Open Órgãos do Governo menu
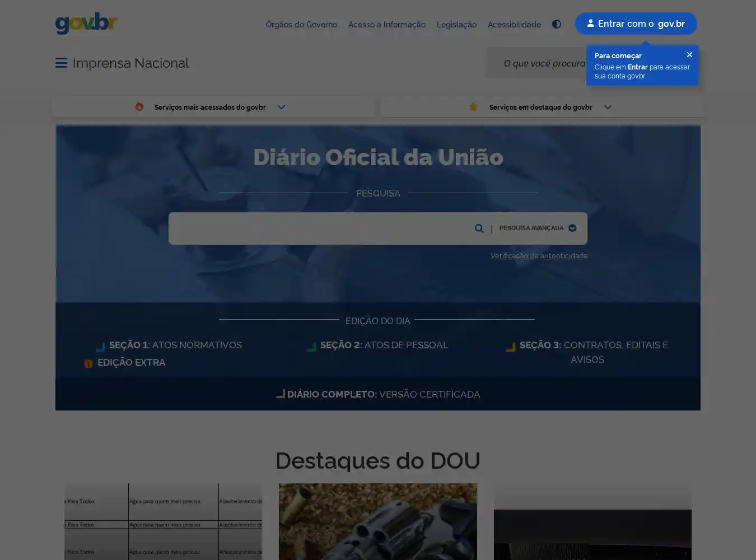Viewport: 756px width, 560px height. point(301,25)
